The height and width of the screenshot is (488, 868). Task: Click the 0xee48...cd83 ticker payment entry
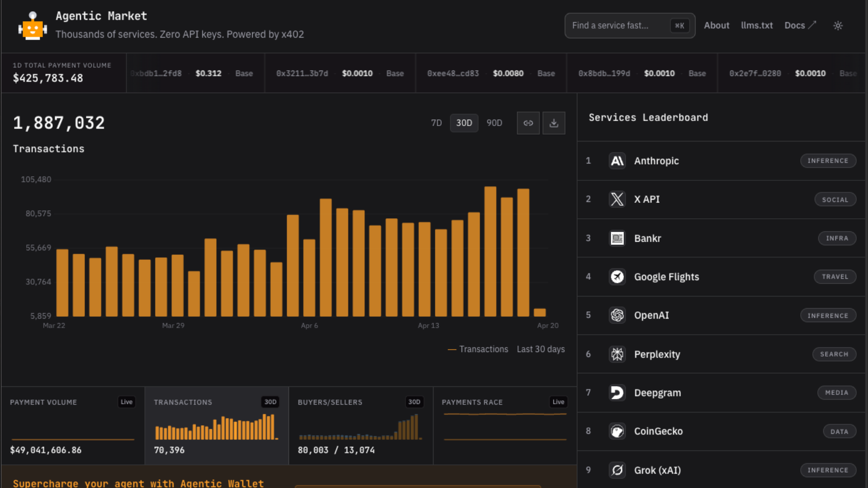pos(491,73)
